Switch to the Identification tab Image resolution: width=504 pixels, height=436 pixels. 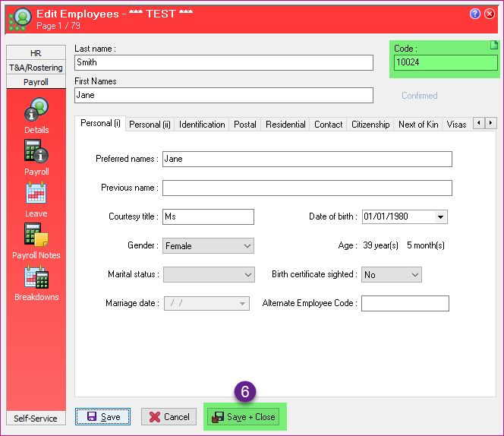(202, 125)
